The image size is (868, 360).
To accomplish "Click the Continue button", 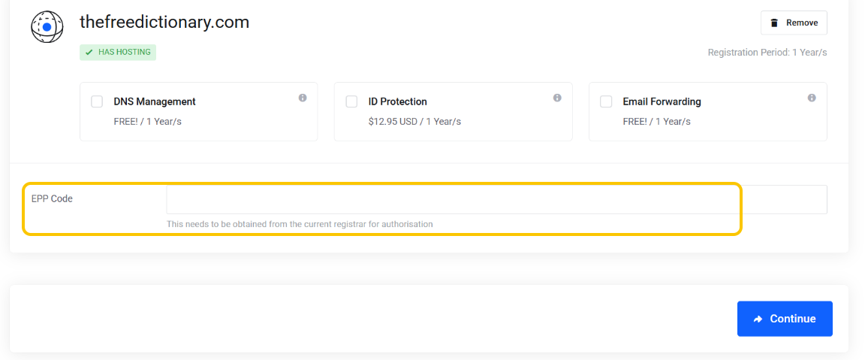I will (785, 319).
